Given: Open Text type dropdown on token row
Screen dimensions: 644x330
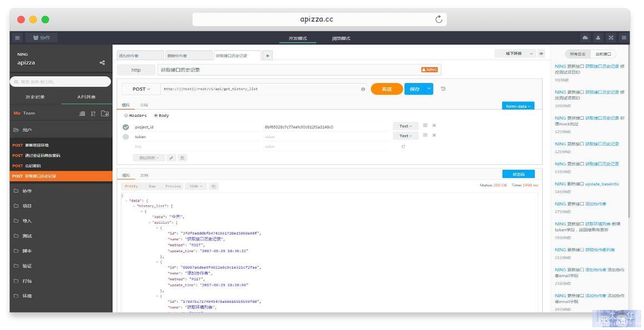Looking at the screenshot, I should tap(405, 136).
